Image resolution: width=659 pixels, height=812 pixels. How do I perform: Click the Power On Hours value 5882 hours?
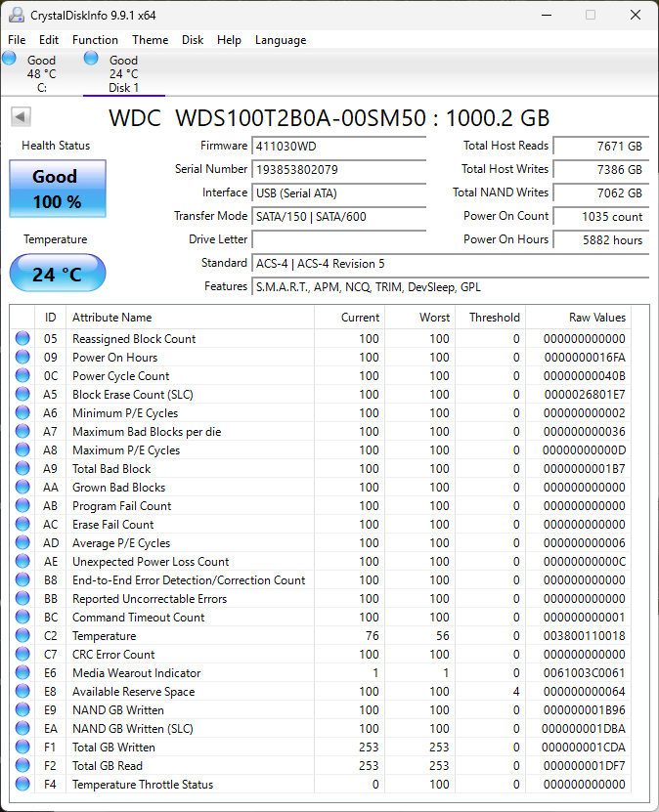coord(601,239)
